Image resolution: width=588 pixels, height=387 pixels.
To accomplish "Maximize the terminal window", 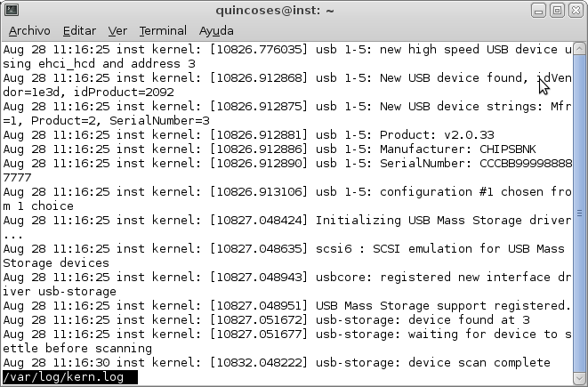I will pos(558,11).
